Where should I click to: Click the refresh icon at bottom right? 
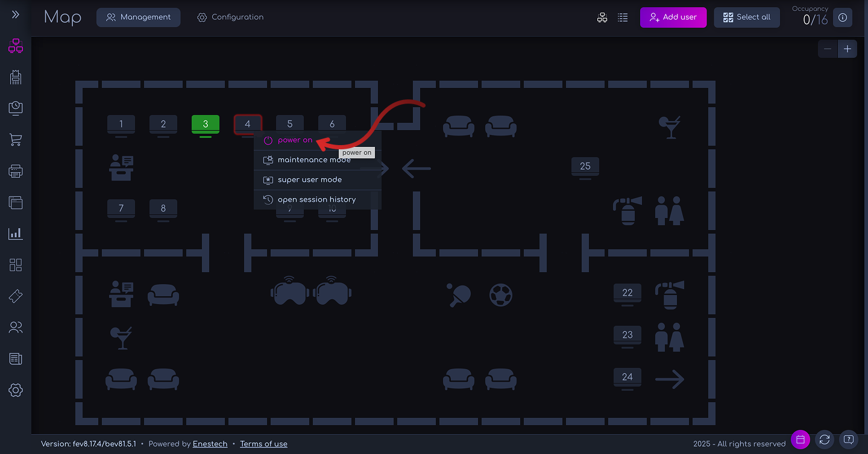pos(825,440)
